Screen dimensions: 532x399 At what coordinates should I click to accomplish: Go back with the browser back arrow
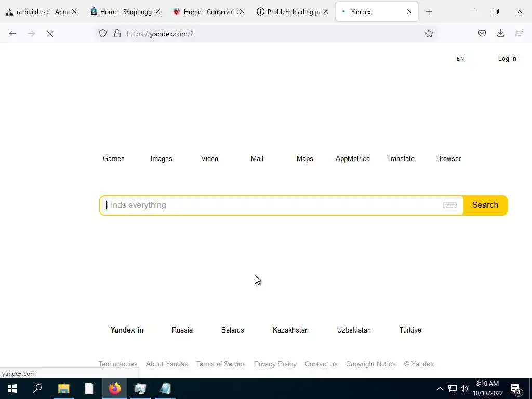tap(12, 34)
